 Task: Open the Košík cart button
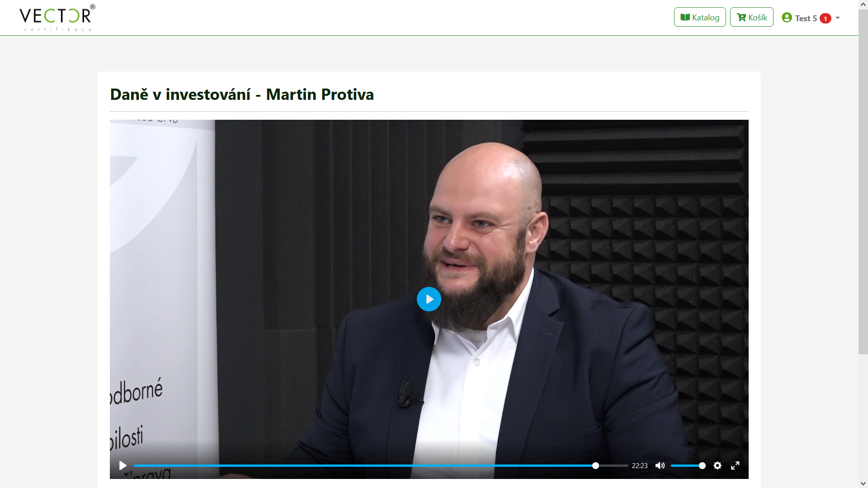(x=752, y=17)
